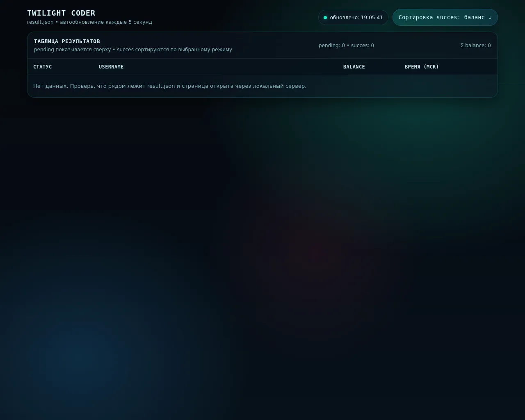Click the down arrow in sort button
525x420 pixels.
pos(490,18)
